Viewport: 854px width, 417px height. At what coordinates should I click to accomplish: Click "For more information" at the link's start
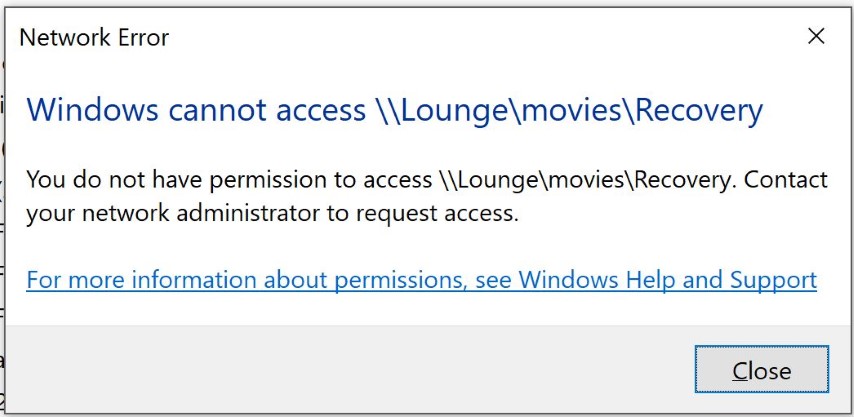point(126,279)
